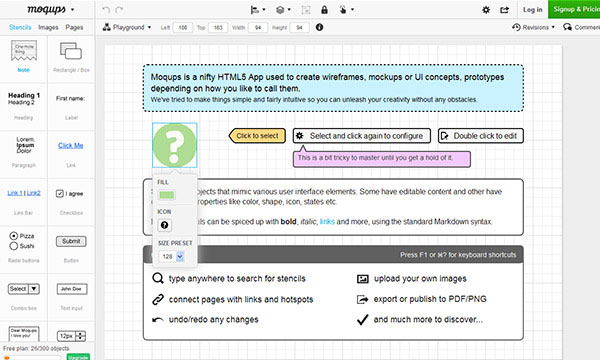Select the Pizza radio button
Viewport: 600px width, 360px height.
coord(14,236)
